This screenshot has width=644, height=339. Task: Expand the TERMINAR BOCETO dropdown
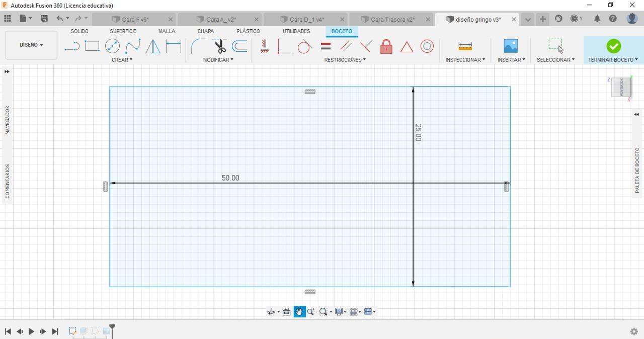click(x=613, y=60)
